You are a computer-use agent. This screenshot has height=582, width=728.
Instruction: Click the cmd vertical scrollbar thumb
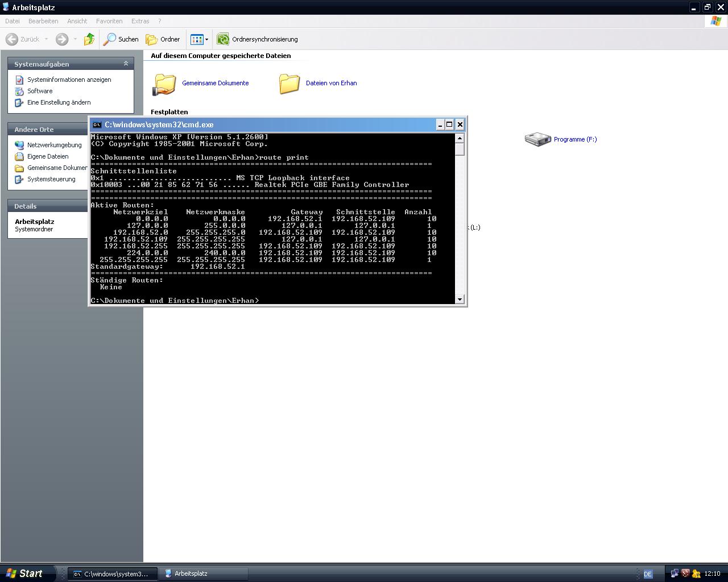pyautogui.click(x=460, y=149)
